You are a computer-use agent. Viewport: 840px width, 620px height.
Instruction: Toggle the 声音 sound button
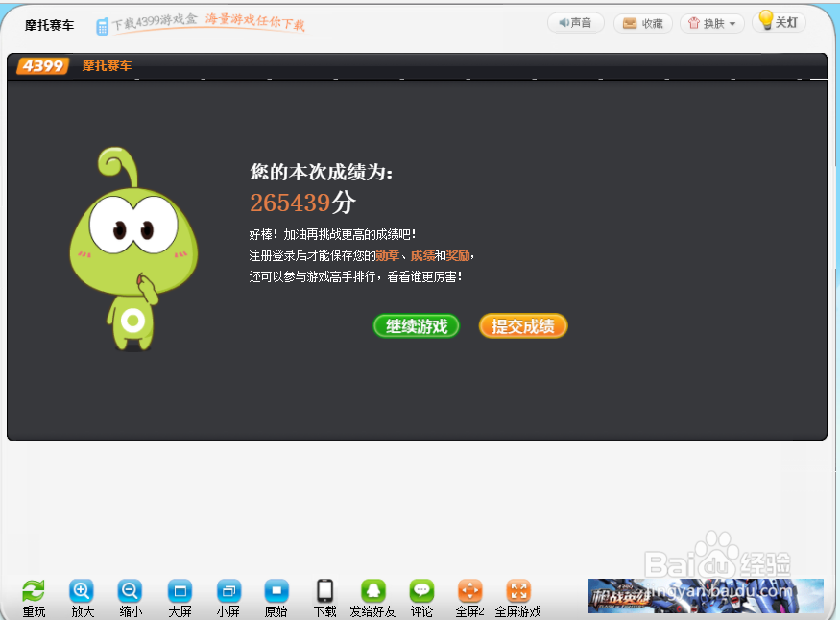tap(576, 23)
